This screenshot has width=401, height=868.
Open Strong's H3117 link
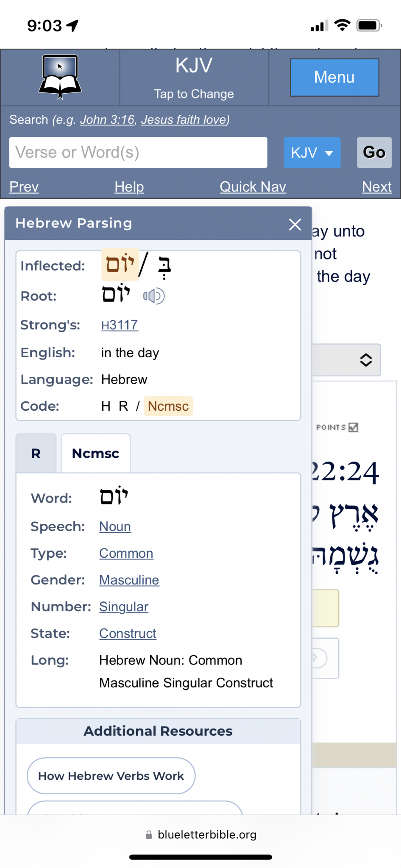(120, 325)
